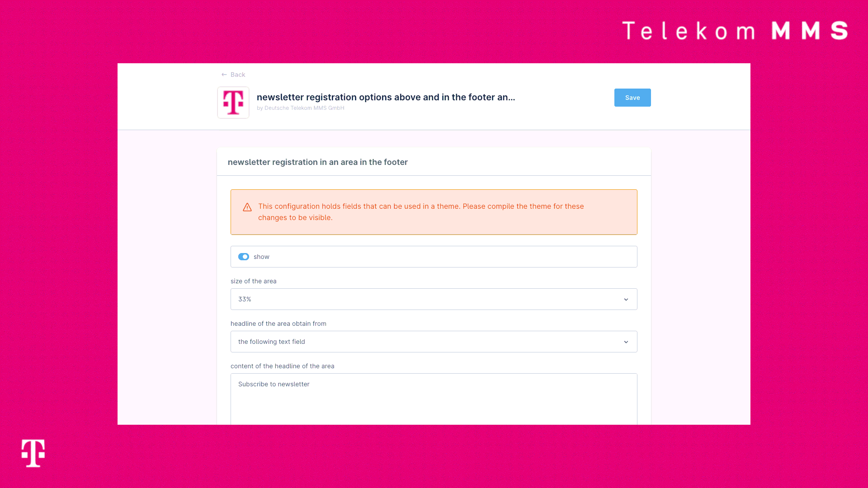Click the newsletter registration footer heading

click(x=318, y=162)
